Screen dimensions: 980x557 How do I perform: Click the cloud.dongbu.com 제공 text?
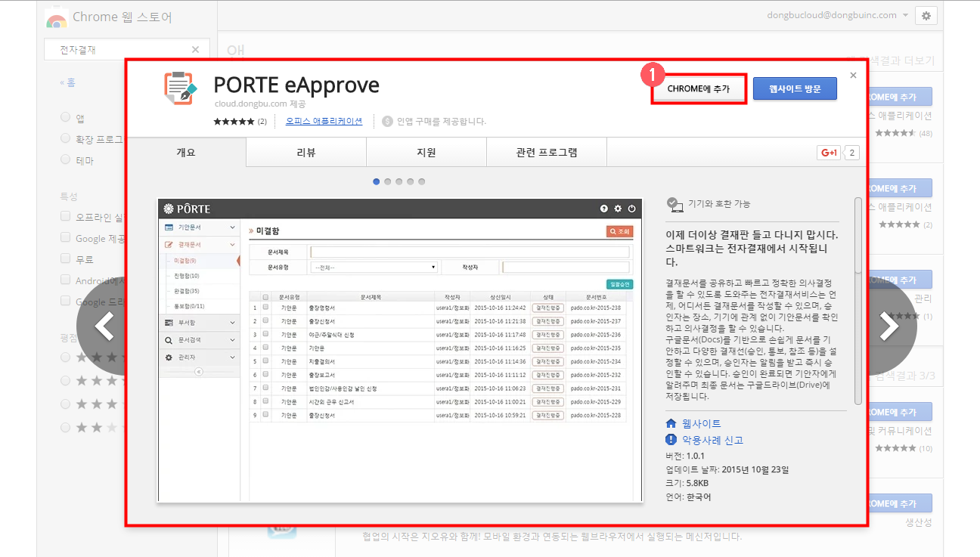260,104
